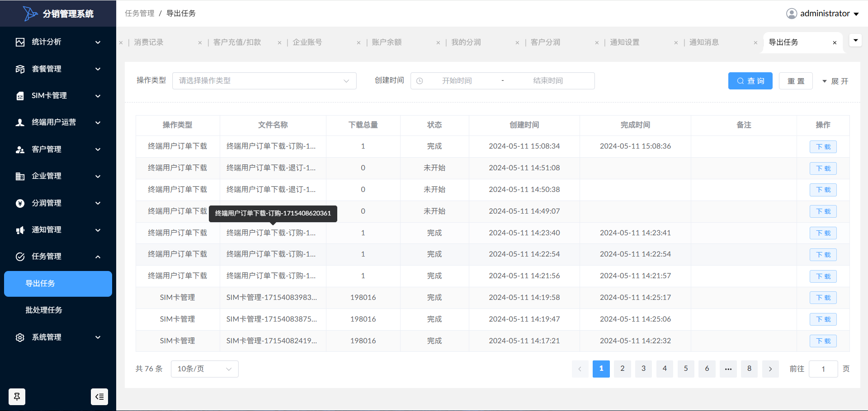
Task: Expand the 套餐管理 menu chevron
Action: coord(98,69)
